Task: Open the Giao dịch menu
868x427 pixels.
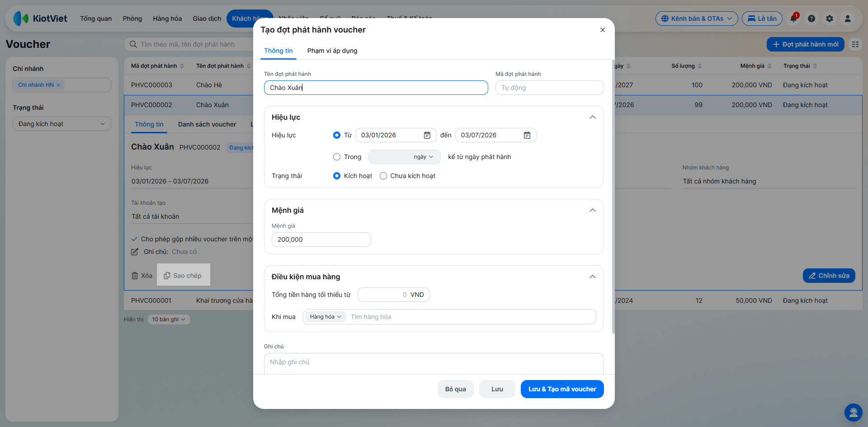Action: (207, 19)
